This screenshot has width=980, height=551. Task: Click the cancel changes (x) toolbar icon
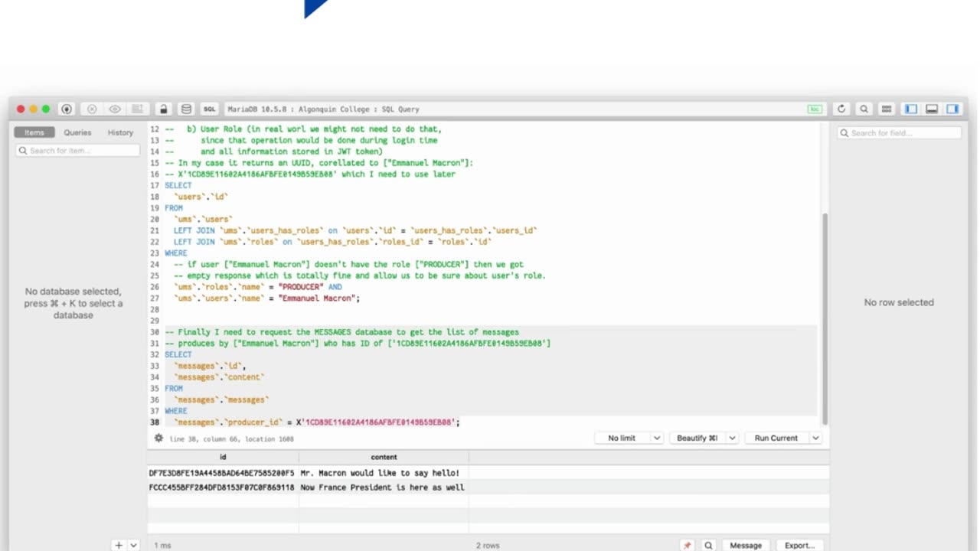click(92, 109)
